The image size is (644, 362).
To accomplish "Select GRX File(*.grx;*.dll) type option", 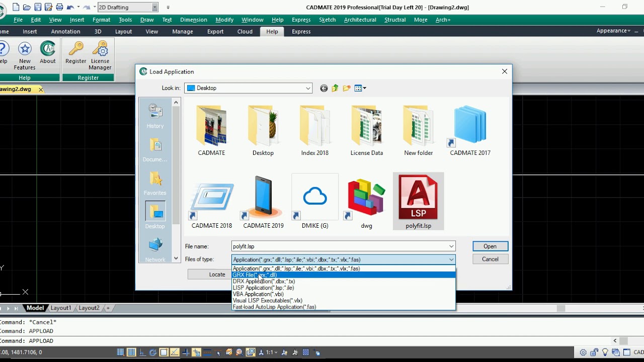I will [344, 275].
